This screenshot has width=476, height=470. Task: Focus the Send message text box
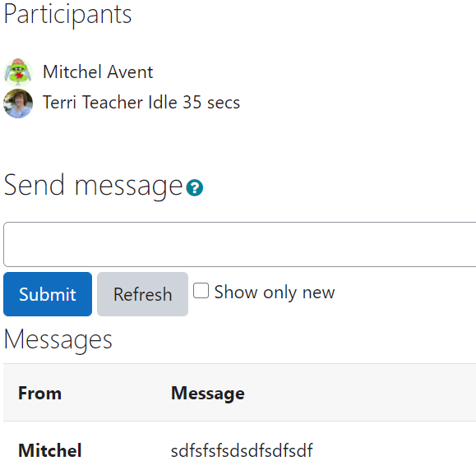(x=240, y=245)
